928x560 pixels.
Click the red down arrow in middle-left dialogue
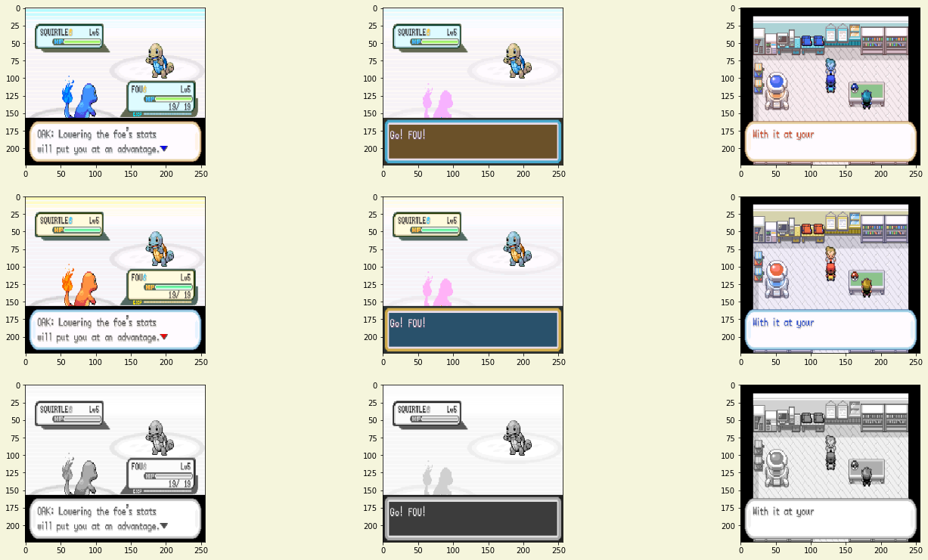tap(164, 337)
